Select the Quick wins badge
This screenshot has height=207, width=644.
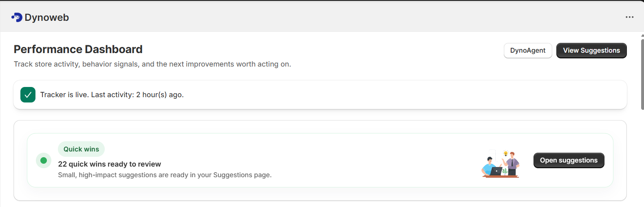pyautogui.click(x=81, y=149)
